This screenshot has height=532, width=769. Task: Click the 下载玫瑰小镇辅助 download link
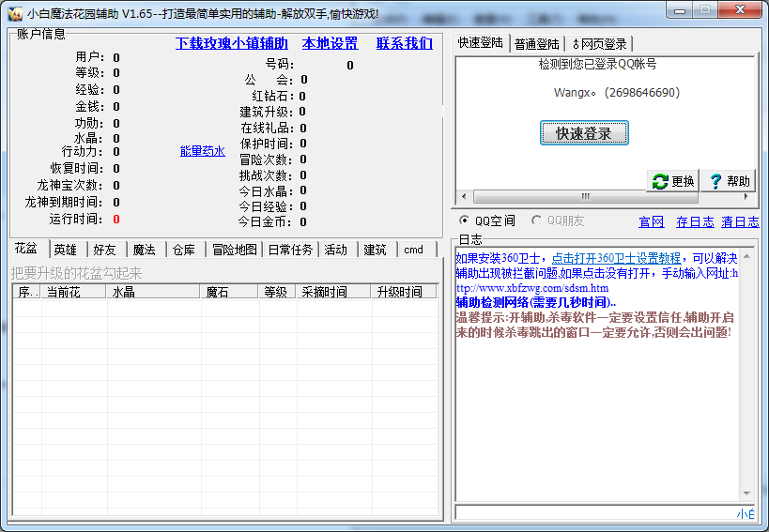232,43
